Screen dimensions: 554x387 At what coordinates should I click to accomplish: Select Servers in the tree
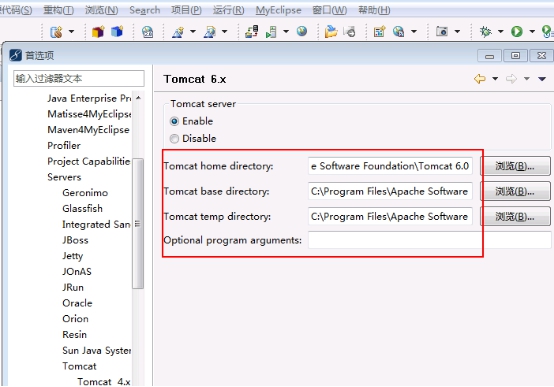pos(64,177)
